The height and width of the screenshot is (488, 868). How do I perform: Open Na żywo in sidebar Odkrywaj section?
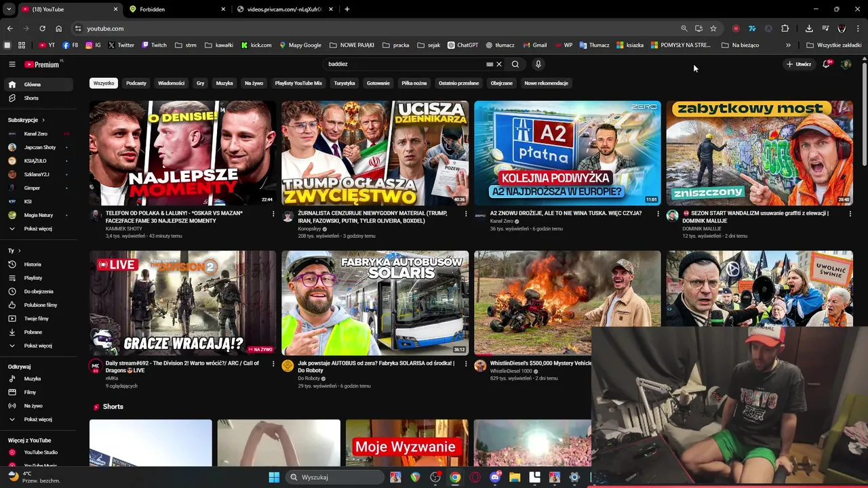pyautogui.click(x=38, y=406)
